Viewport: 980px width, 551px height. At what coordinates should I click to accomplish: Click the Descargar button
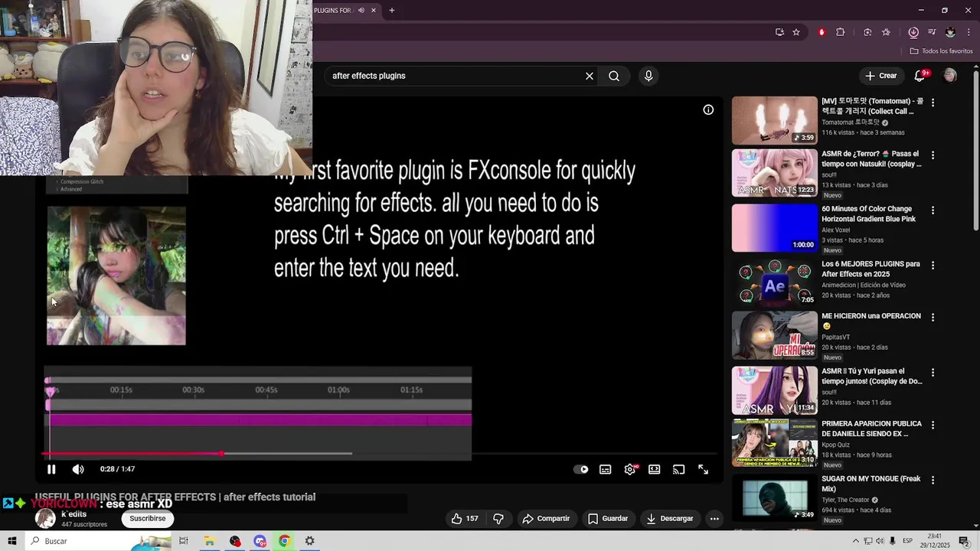click(x=670, y=519)
